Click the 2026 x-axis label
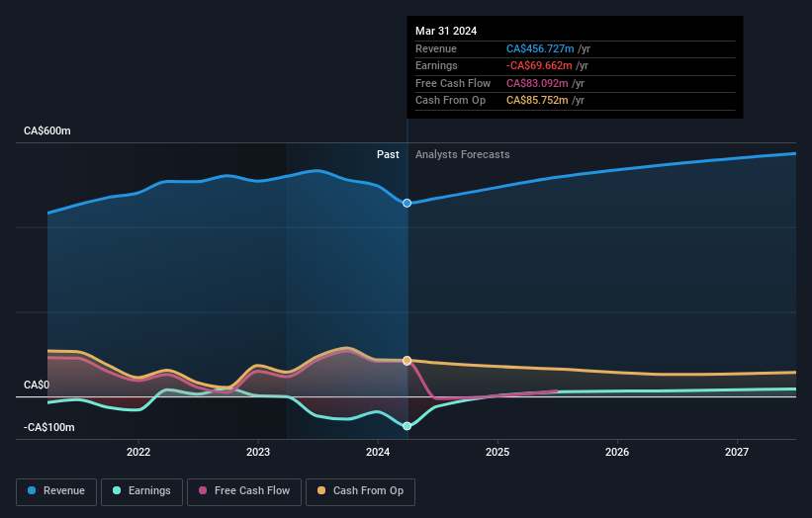812x518 pixels. point(617,453)
